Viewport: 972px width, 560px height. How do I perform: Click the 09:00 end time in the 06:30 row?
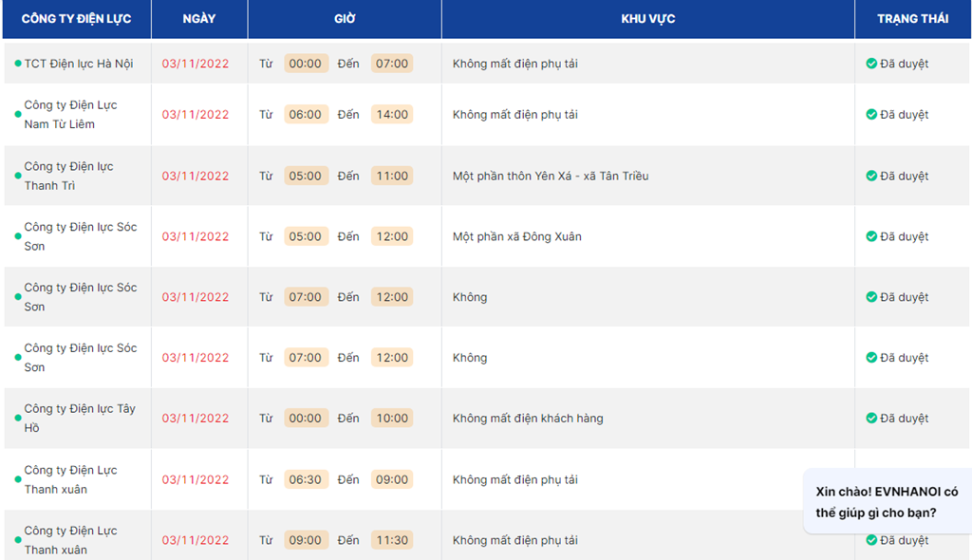pos(392,479)
